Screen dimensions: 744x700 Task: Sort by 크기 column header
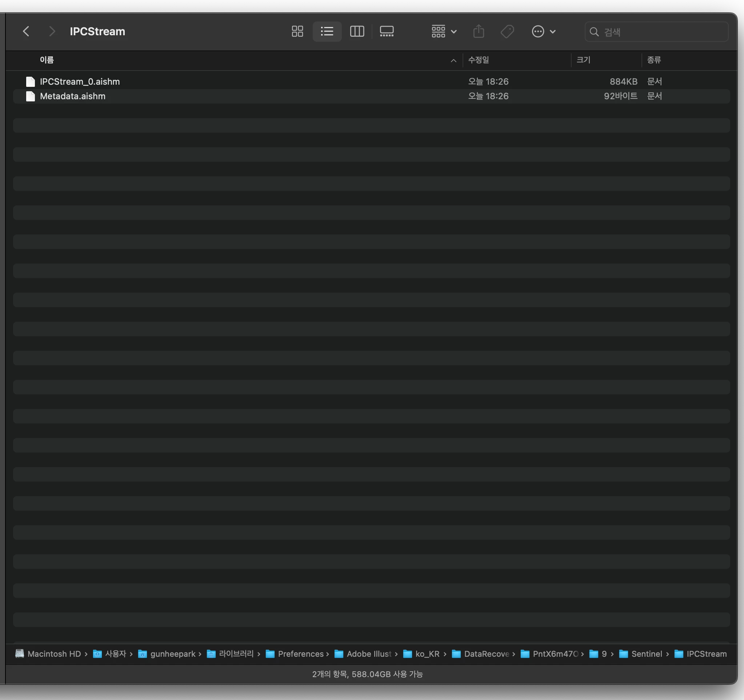click(583, 60)
